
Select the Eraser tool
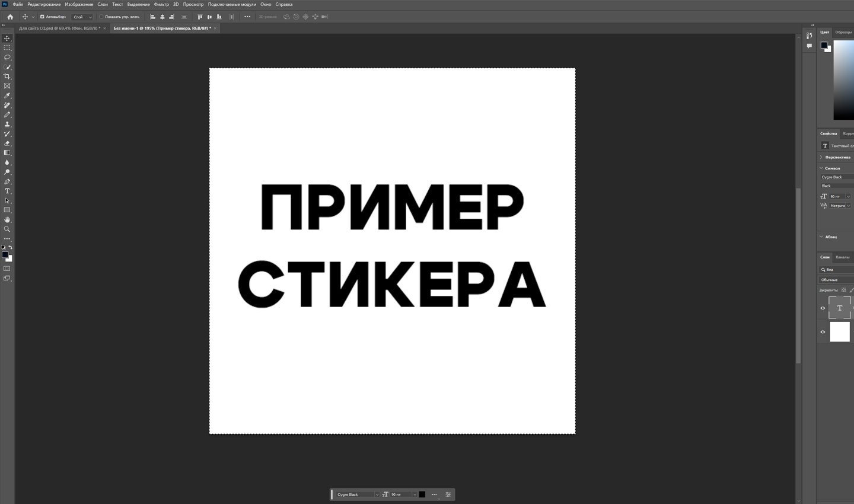pos(7,143)
